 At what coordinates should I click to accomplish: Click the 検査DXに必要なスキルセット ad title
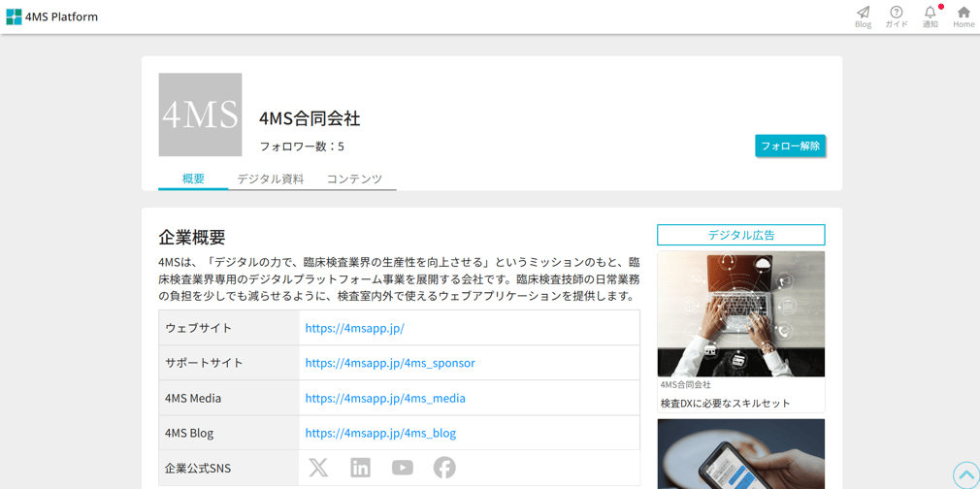725,404
